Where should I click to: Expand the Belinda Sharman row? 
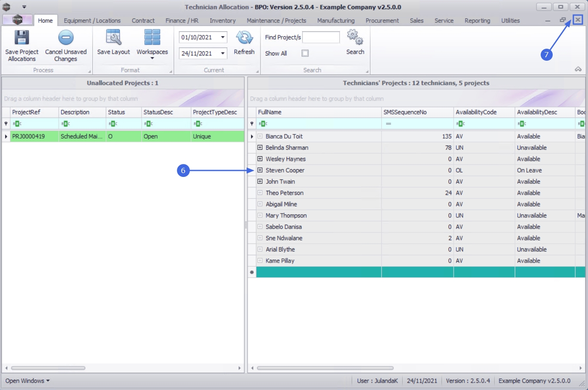260,147
